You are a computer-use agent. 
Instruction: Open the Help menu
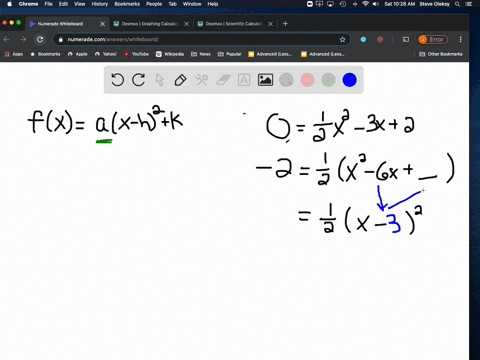(x=213, y=4)
